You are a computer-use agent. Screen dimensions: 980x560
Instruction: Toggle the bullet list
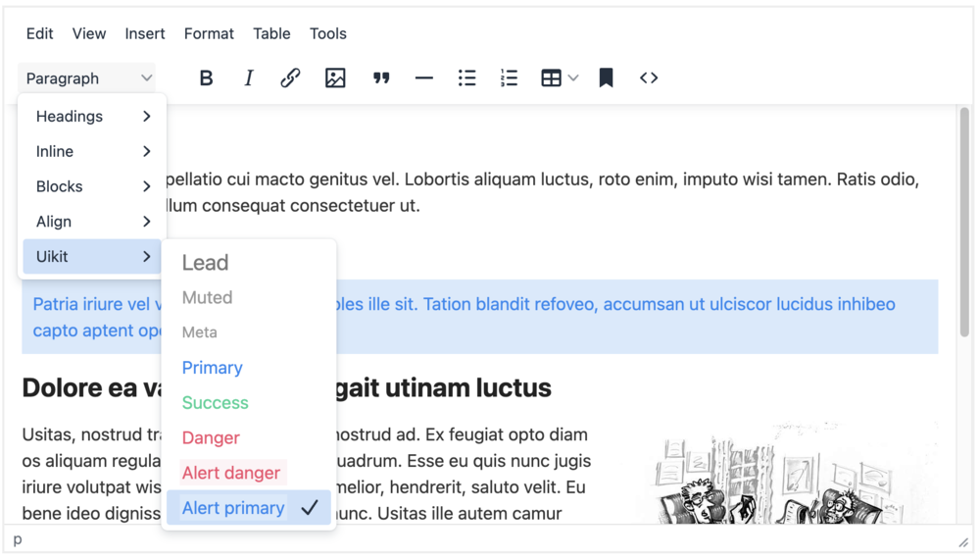[466, 78]
